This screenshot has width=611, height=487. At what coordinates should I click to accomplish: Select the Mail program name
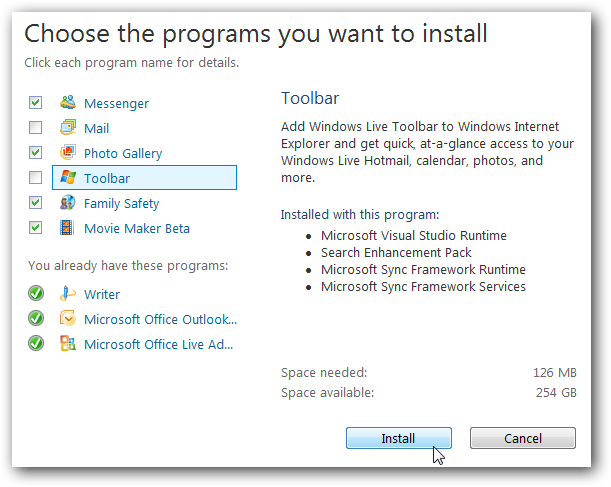[97, 128]
